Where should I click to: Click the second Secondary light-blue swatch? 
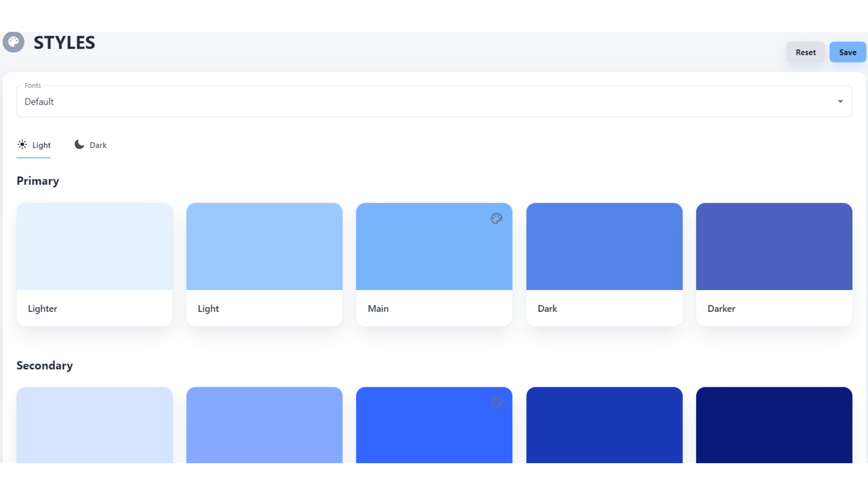click(x=264, y=425)
